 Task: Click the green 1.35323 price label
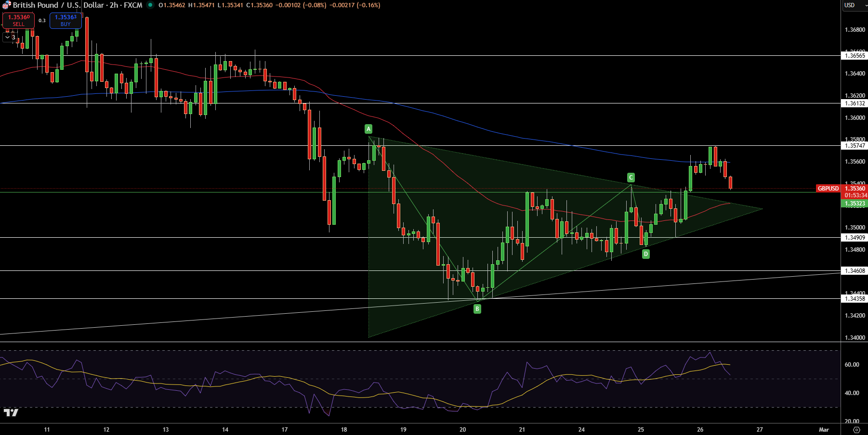pyautogui.click(x=855, y=204)
